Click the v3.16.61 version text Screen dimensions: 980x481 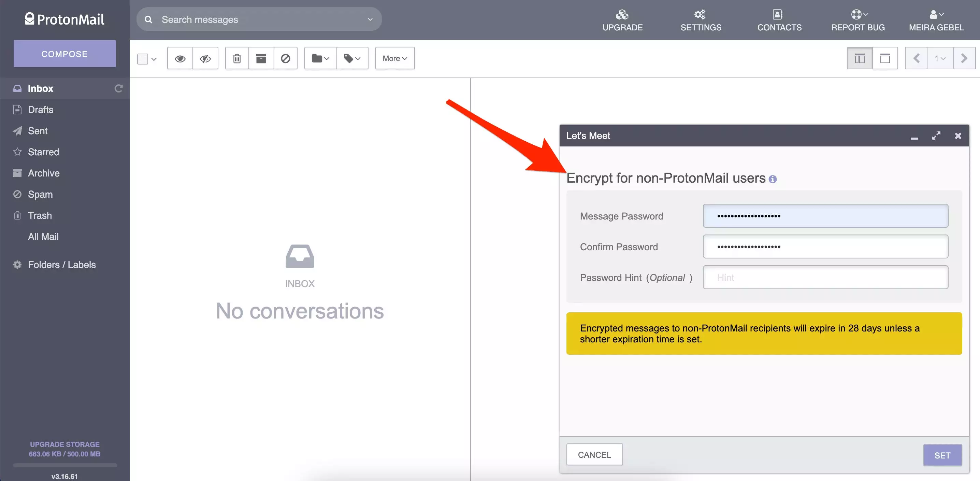pos(64,476)
